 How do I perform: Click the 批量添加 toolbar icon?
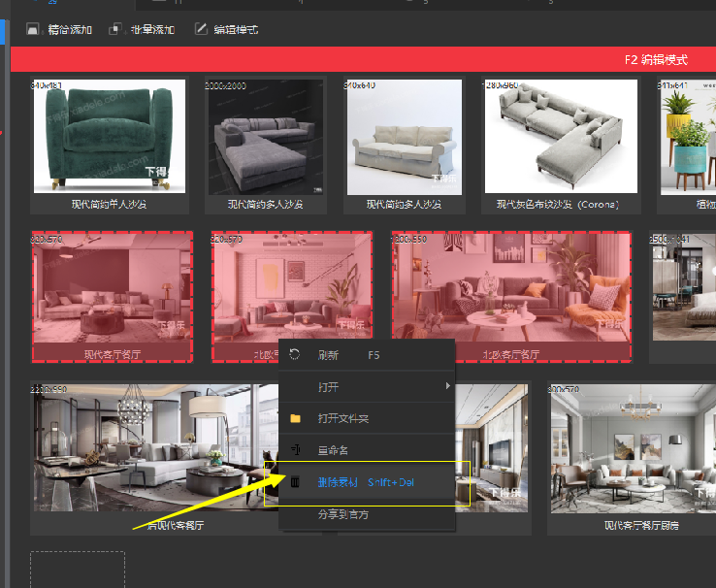[116, 29]
